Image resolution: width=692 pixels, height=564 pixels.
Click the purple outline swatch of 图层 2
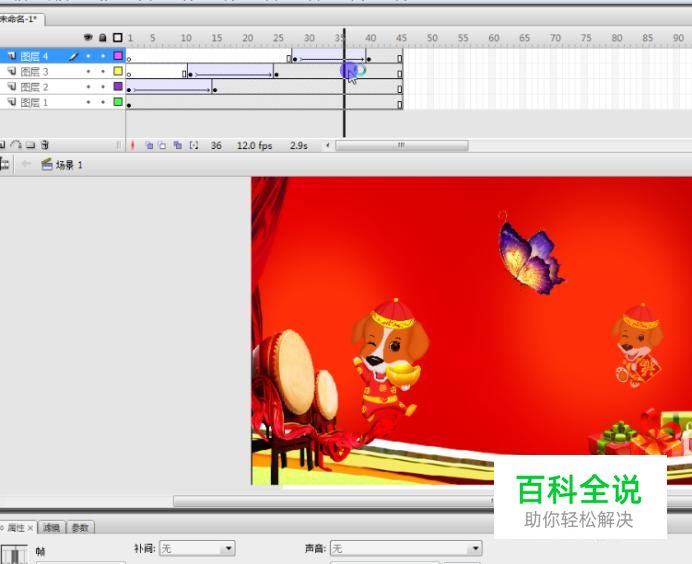117,86
